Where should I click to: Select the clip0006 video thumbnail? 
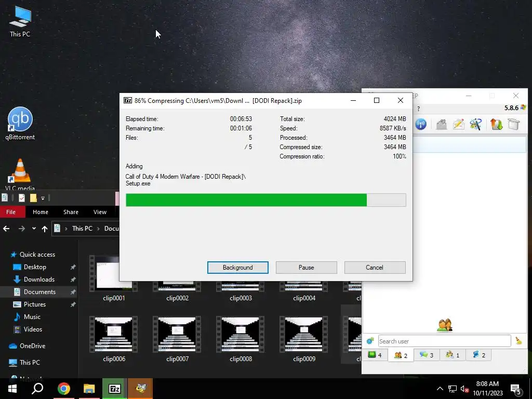114,334
